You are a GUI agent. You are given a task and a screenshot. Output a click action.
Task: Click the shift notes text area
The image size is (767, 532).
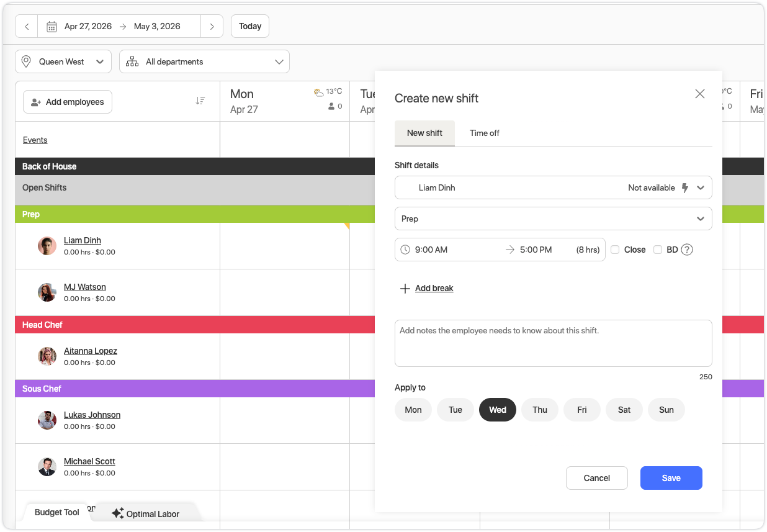coord(554,343)
